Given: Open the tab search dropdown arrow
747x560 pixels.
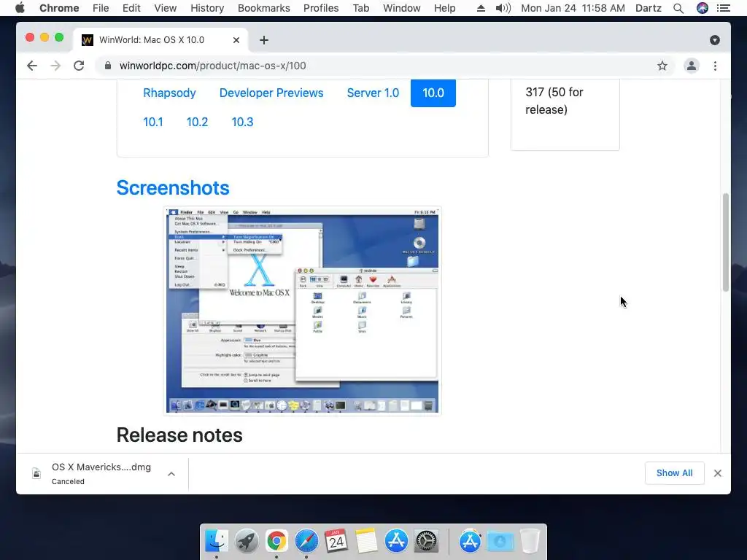Looking at the screenshot, I should 715,40.
